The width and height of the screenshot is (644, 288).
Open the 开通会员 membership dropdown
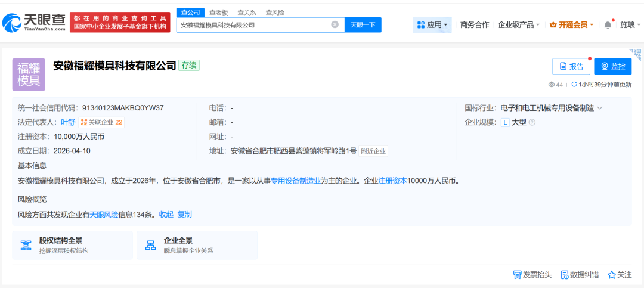tap(571, 24)
